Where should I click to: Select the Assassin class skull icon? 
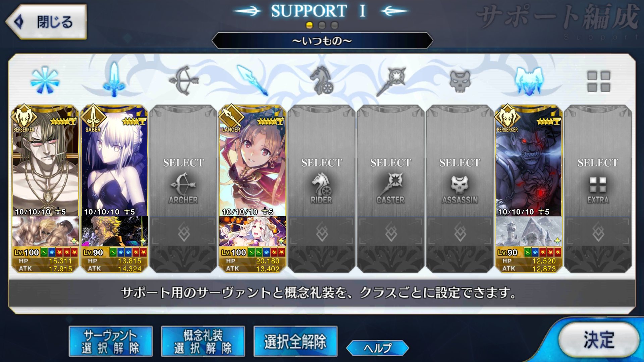[460, 81]
